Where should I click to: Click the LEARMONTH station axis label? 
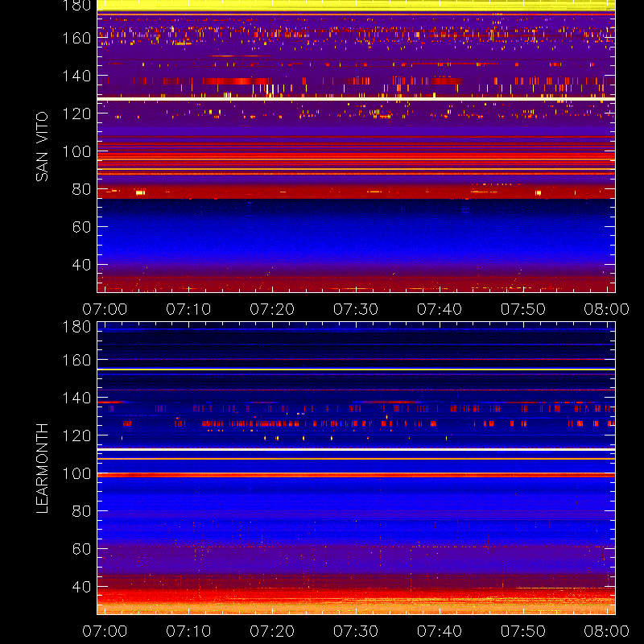point(42,468)
